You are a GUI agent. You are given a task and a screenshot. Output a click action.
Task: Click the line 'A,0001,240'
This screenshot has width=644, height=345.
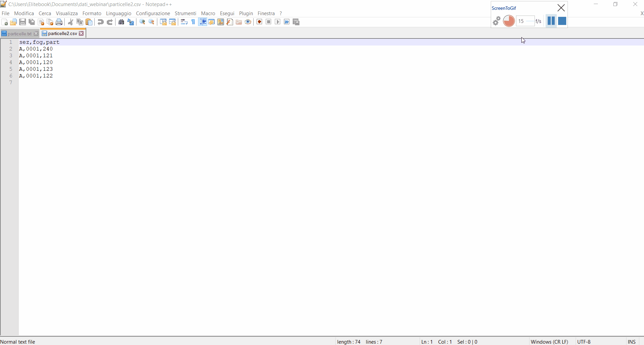[36, 49]
